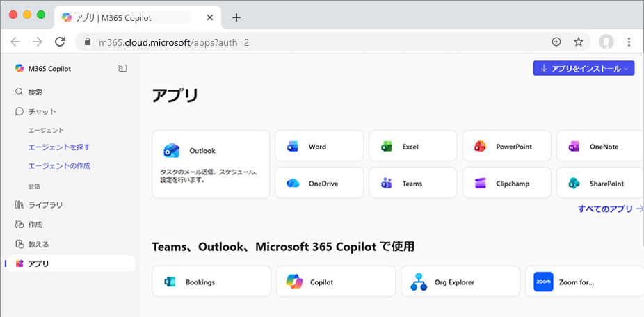
Task: Expand the アプリをインストール dropdown arrow
Action: click(x=627, y=68)
